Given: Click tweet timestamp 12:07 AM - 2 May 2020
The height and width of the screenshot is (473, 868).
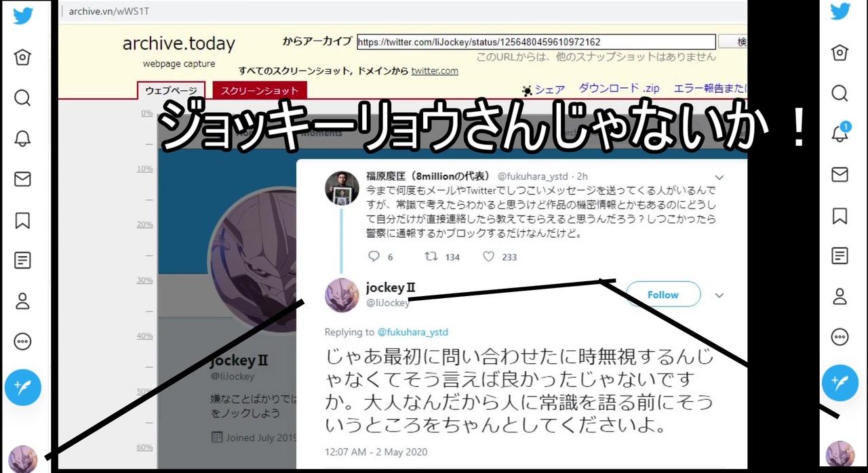Looking at the screenshot, I should click(376, 452).
